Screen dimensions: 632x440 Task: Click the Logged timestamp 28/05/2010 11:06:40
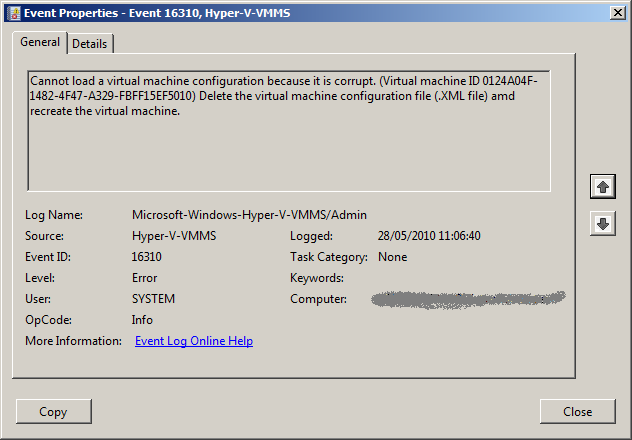point(429,236)
